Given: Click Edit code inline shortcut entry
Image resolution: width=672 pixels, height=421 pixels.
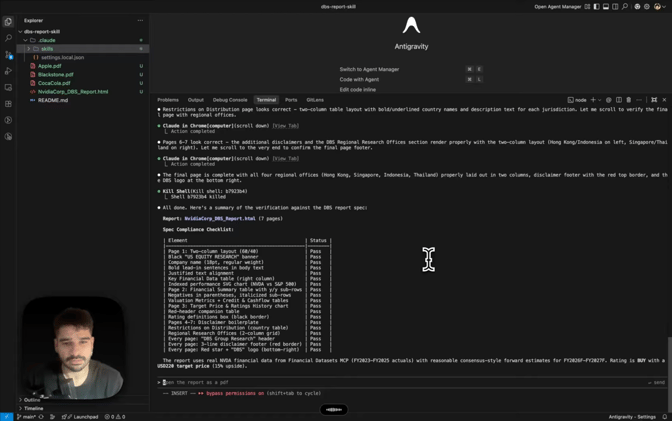Looking at the screenshot, I should [357, 90].
